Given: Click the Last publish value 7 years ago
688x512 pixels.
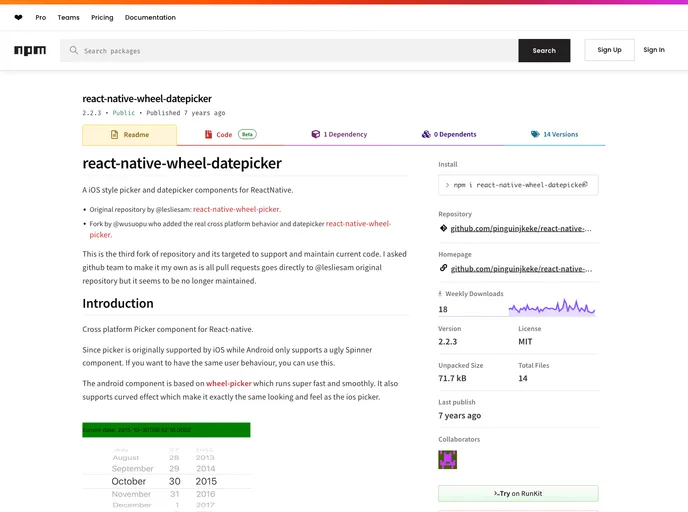Looking at the screenshot, I should point(459,415).
